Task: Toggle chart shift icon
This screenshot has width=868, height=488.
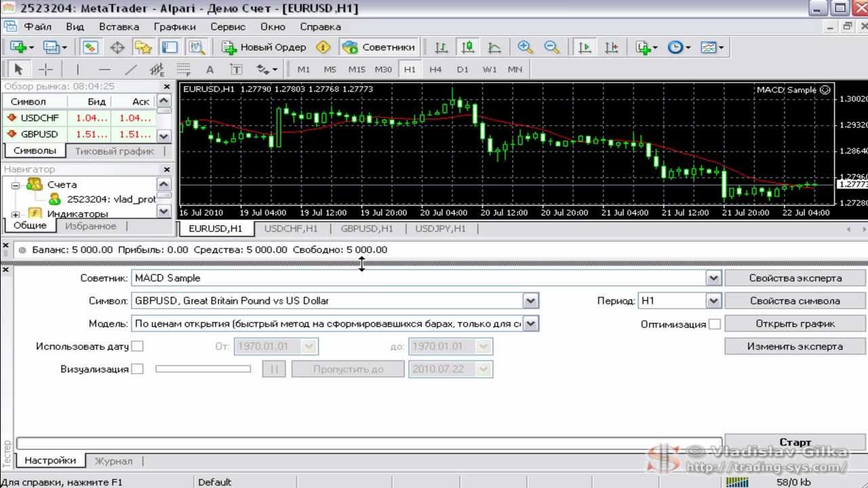Action: pyautogui.click(x=611, y=47)
